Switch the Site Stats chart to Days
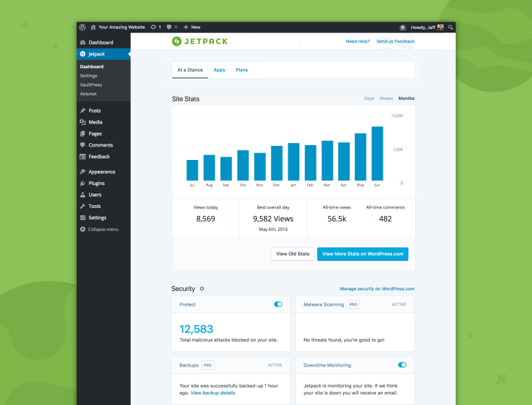The image size is (532, 405). click(369, 99)
